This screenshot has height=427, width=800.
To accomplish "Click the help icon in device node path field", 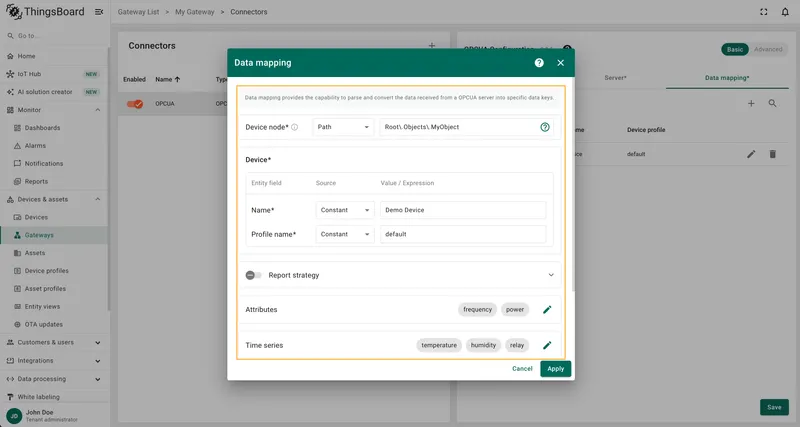I will (x=545, y=127).
